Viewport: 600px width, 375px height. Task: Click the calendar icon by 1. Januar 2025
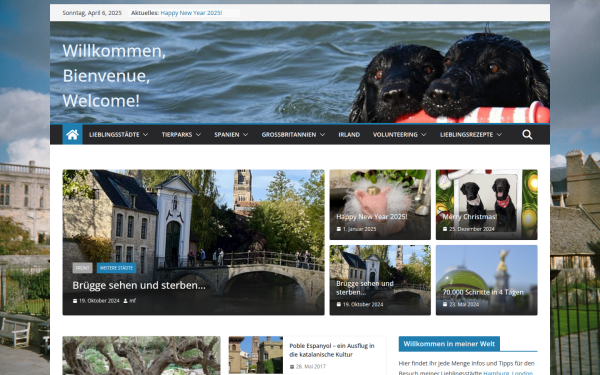[x=339, y=229]
